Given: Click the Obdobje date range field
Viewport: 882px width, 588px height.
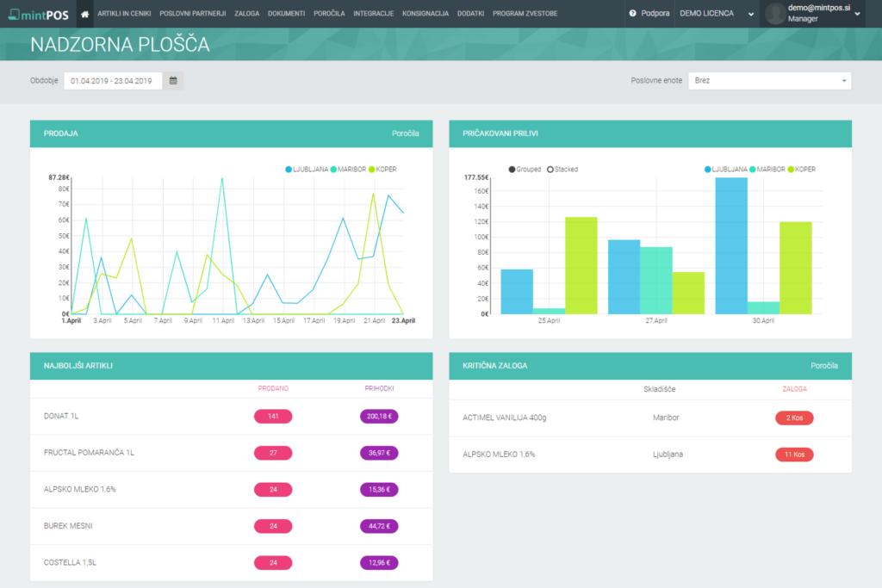Looking at the screenshot, I should (x=113, y=81).
